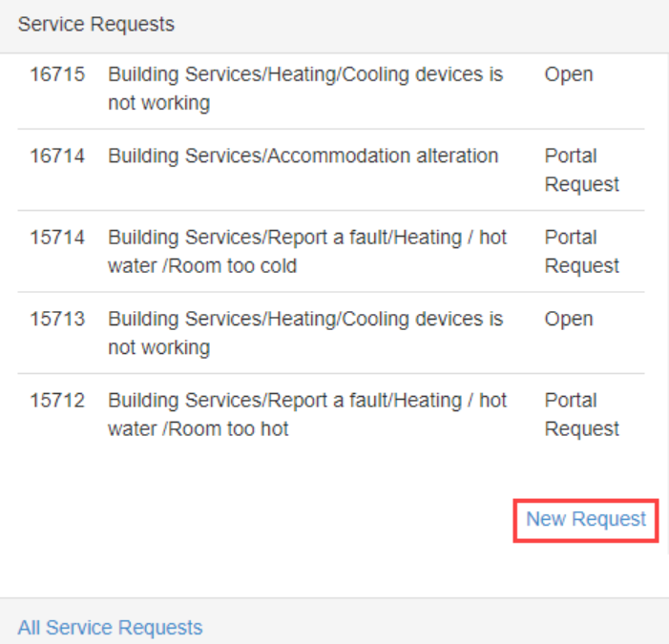Click 'not working' text in request 16715
669x644 pixels.
158,103
